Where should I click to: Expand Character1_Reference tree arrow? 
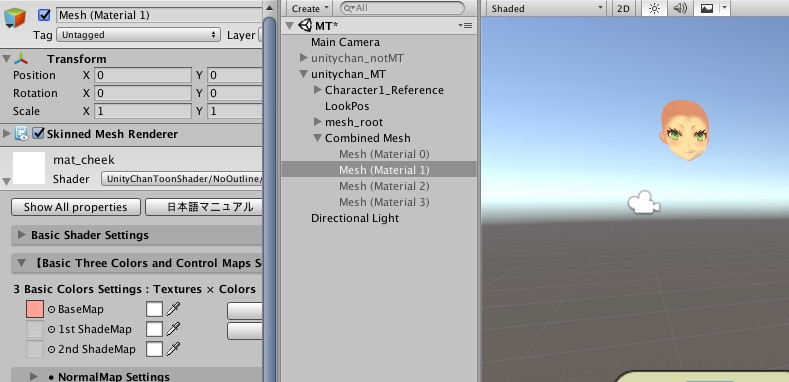(x=318, y=90)
